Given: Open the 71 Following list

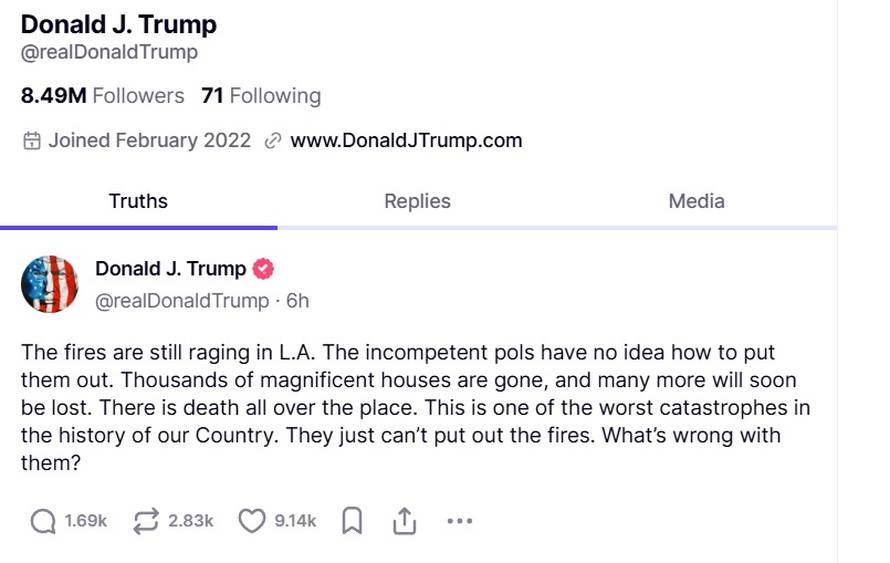Looking at the screenshot, I should [x=261, y=96].
